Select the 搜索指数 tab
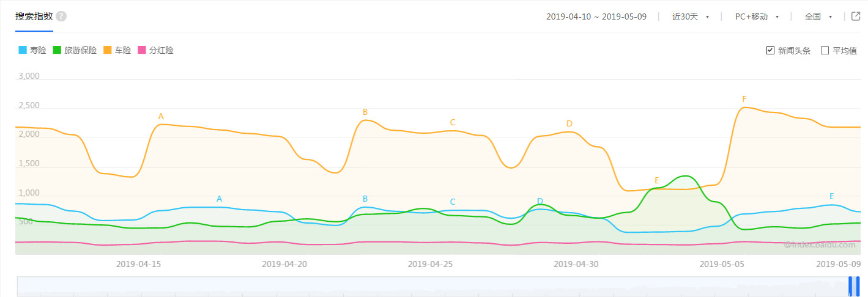 coord(34,16)
